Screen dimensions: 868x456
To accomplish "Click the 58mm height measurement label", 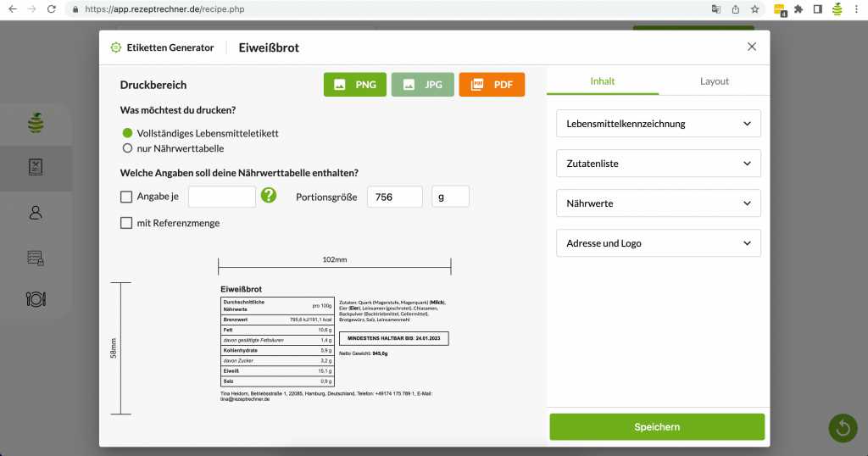I will [113, 348].
